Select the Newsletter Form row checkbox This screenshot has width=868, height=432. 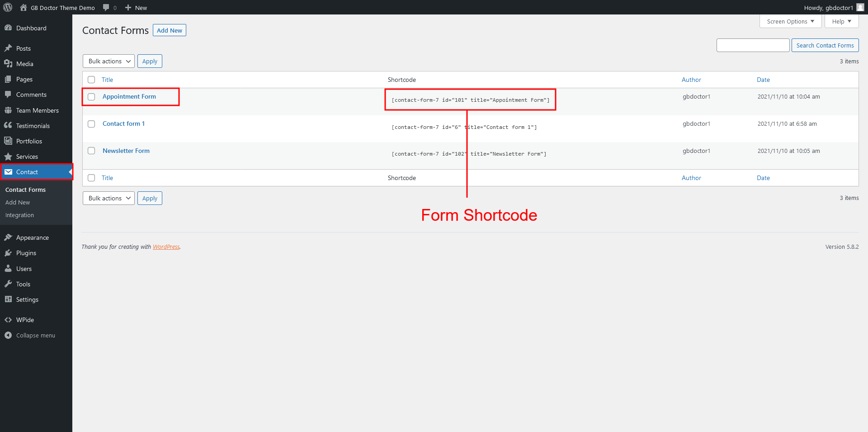pyautogui.click(x=91, y=151)
